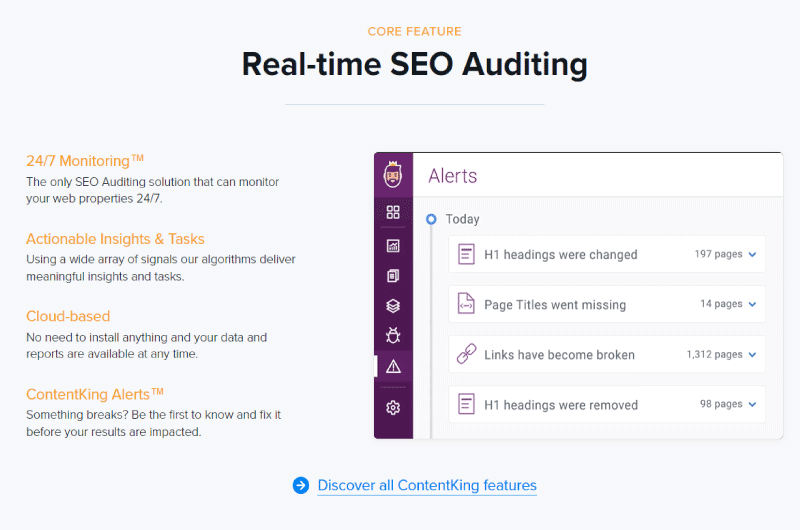Screen dimensions: 800x530
Task: Click the blue arrow circle icon
Action: click(x=301, y=485)
